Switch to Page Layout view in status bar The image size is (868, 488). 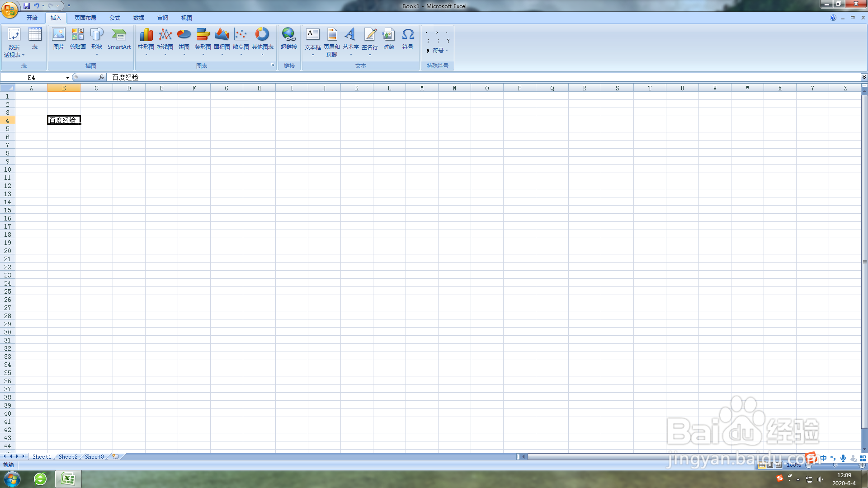769,465
